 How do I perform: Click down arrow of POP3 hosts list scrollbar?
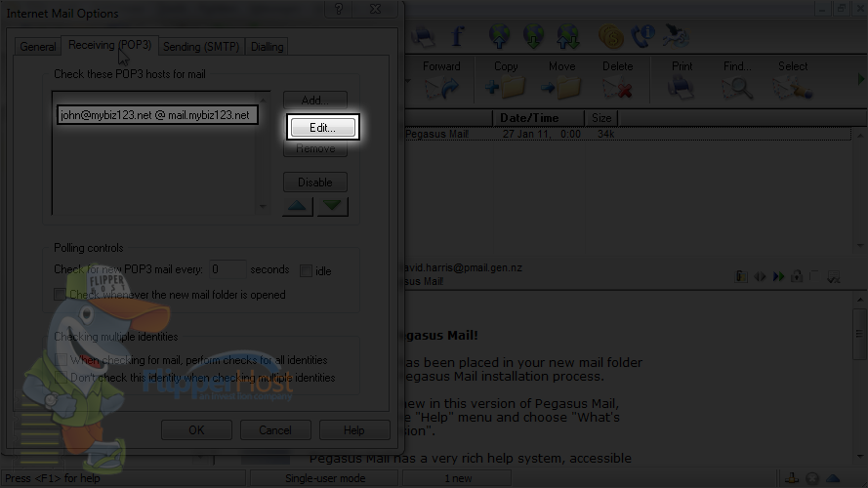click(x=263, y=206)
